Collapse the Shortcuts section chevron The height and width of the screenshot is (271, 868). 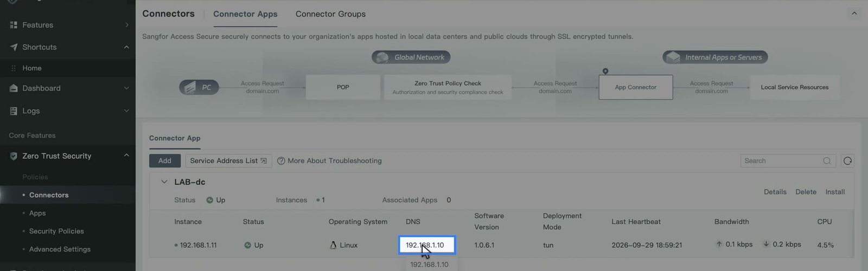coord(126,47)
